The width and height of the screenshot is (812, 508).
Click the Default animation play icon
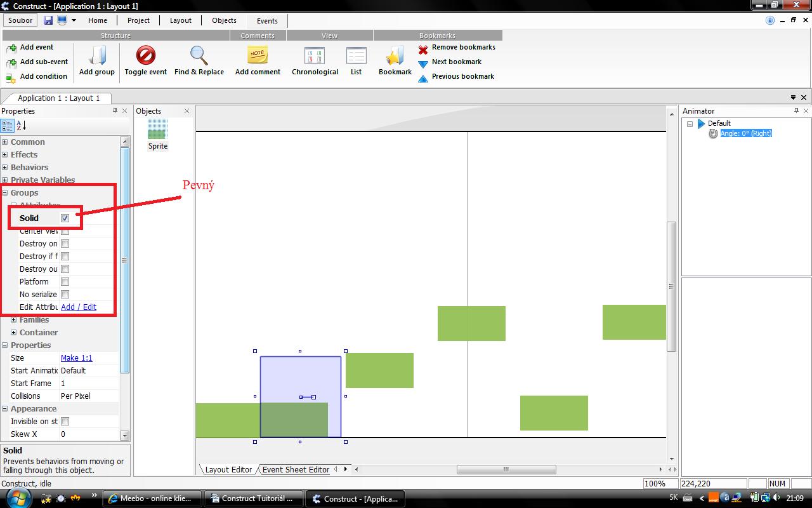[701, 123]
